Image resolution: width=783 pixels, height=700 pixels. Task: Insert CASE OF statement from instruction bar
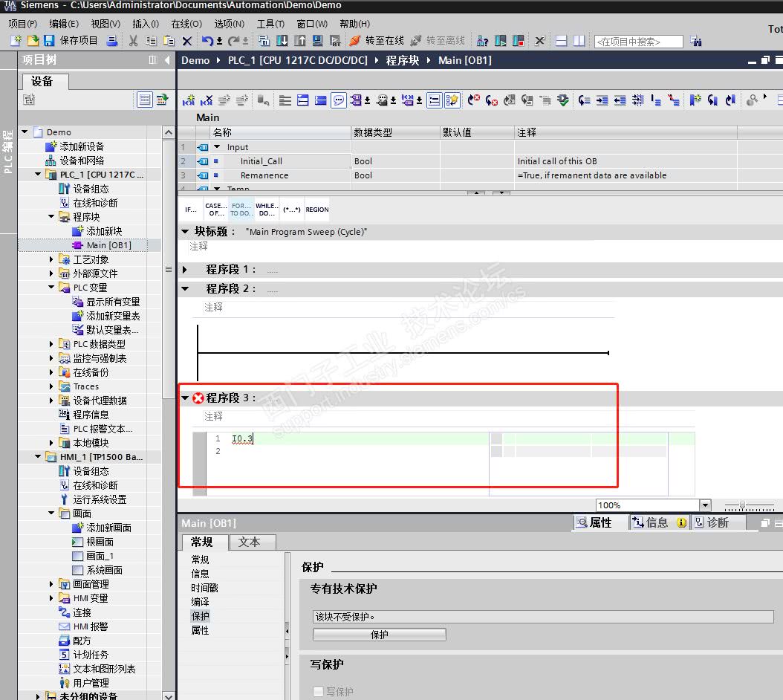click(x=215, y=210)
